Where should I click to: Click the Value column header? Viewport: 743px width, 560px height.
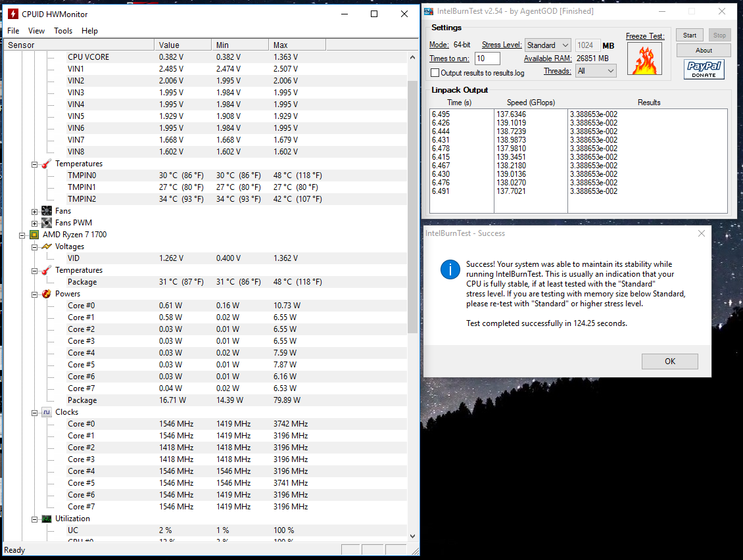[x=183, y=45]
